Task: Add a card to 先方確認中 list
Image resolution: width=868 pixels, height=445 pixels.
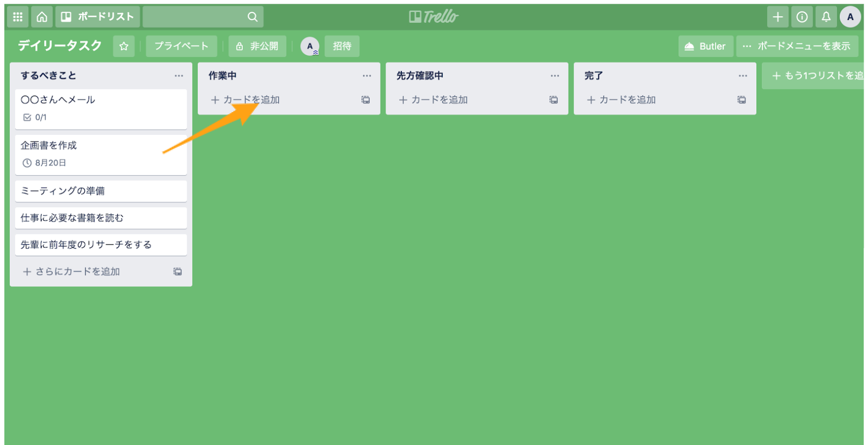Action: (433, 100)
